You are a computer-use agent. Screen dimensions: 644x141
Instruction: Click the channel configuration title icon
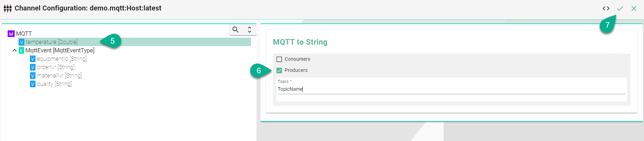point(8,8)
